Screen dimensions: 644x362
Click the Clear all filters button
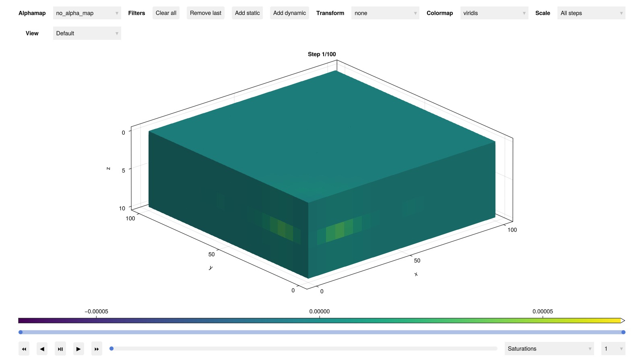point(166,13)
